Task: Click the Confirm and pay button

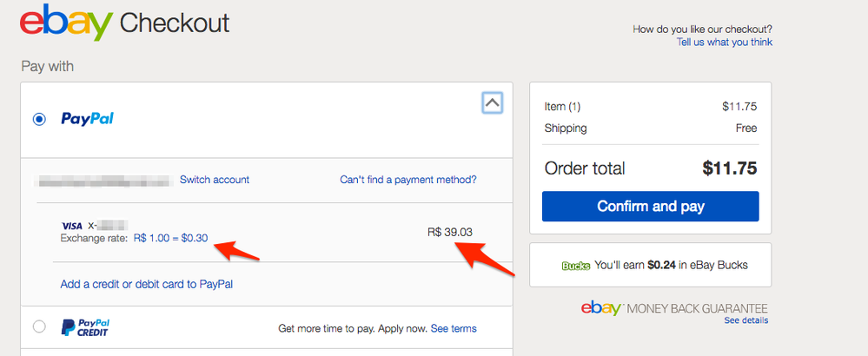Action: pos(651,206)
